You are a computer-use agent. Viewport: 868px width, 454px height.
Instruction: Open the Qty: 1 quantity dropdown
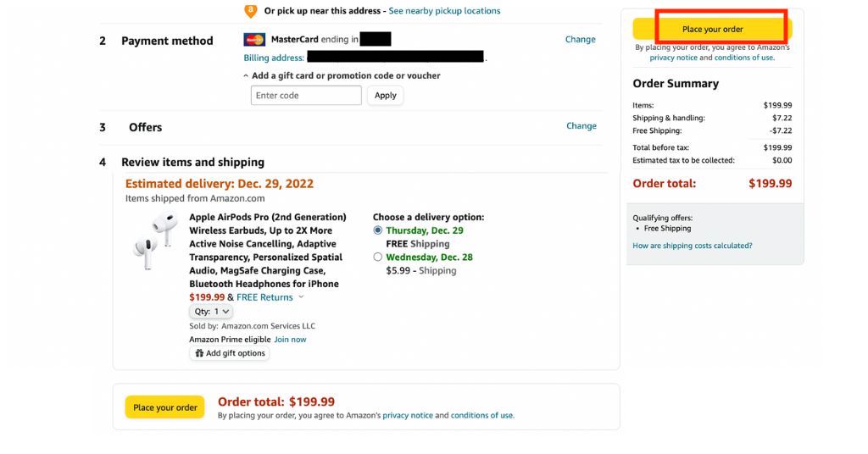coord(211,312)
